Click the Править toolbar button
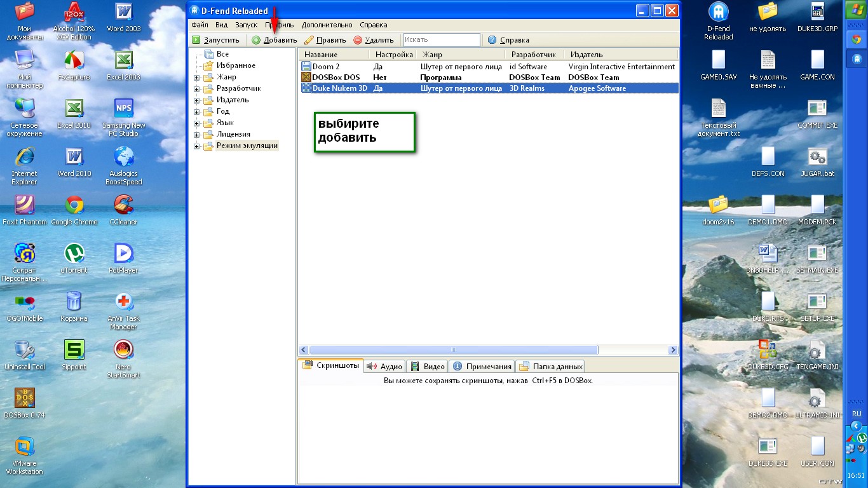This screenshot has width=868, height=488. [325, 40]
